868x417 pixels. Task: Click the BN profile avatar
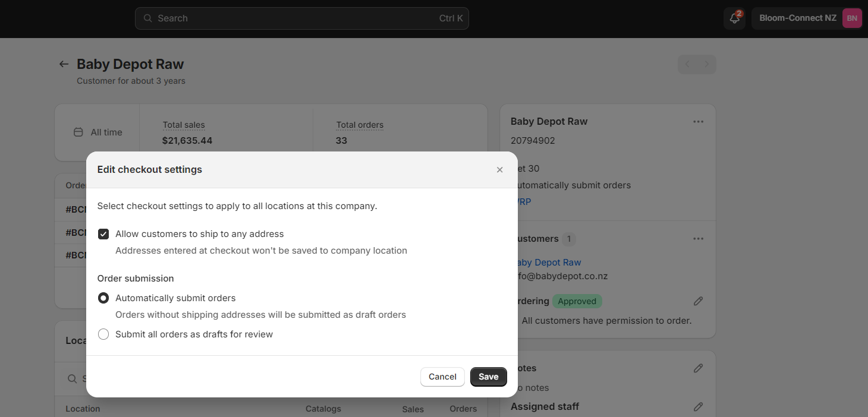[852, 18]
